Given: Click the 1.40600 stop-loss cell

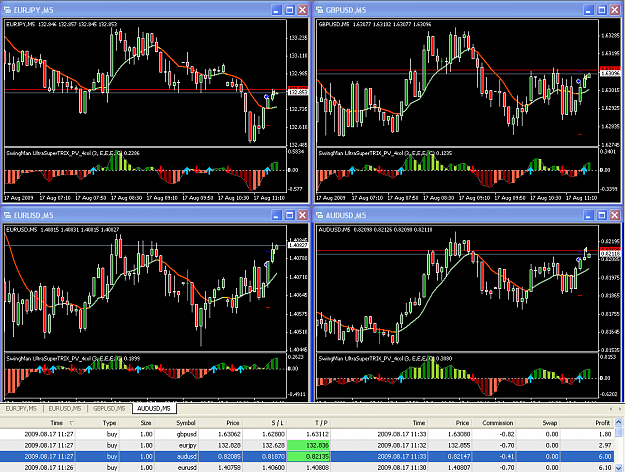Looking at the screenshot, I should pos(273,468).
